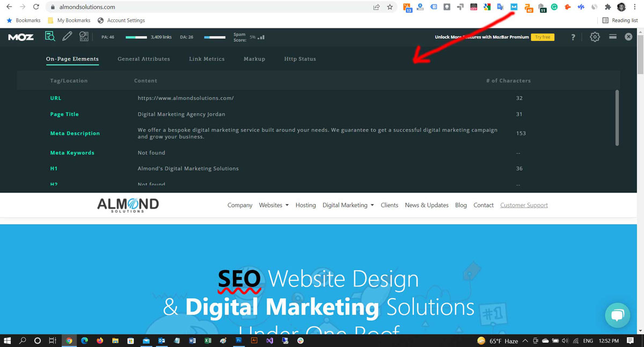Open the Digital Marketing dropdown menu
This screenshot has width=644, height=347.
[348, 205]
